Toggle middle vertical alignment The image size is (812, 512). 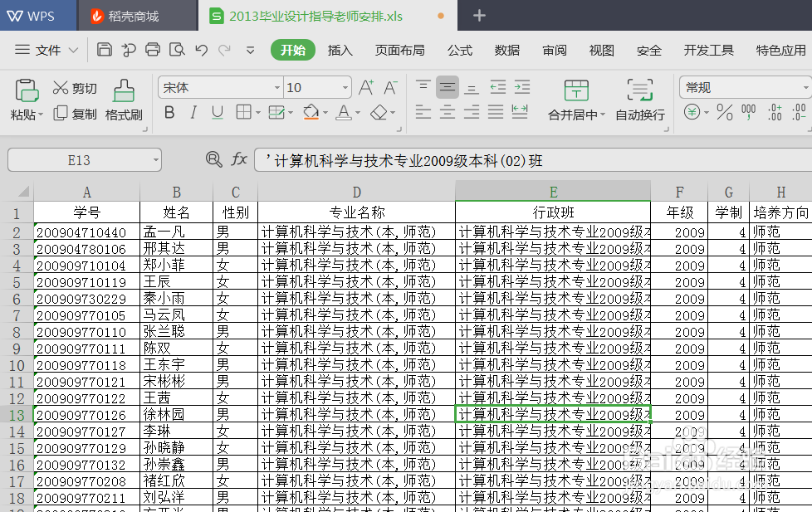[448, 87]
